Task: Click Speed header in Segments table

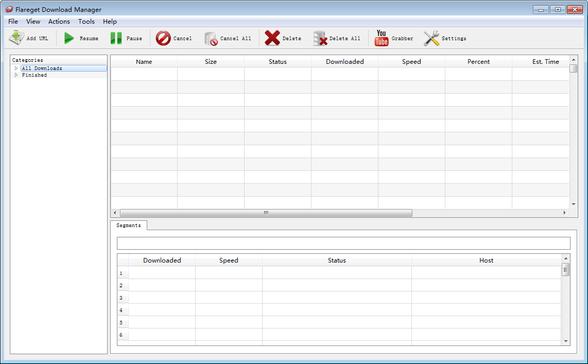Action: point(229,260)
